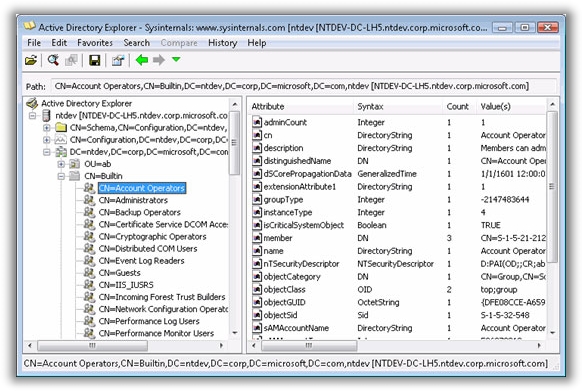Select the extensionAttribute1 row
Viewport: 582px width, 391px height.
click(x=398, y=186)
